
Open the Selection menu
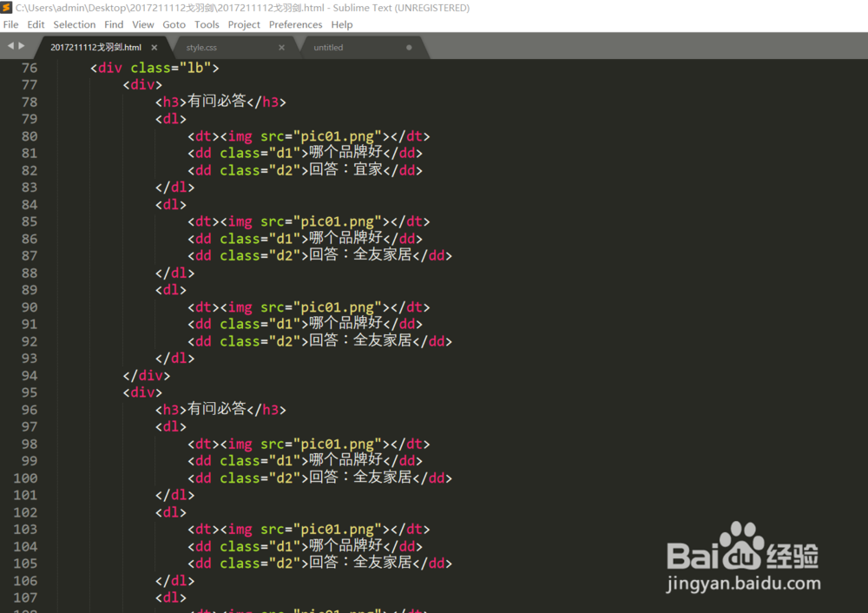click(x=74, y=24)
